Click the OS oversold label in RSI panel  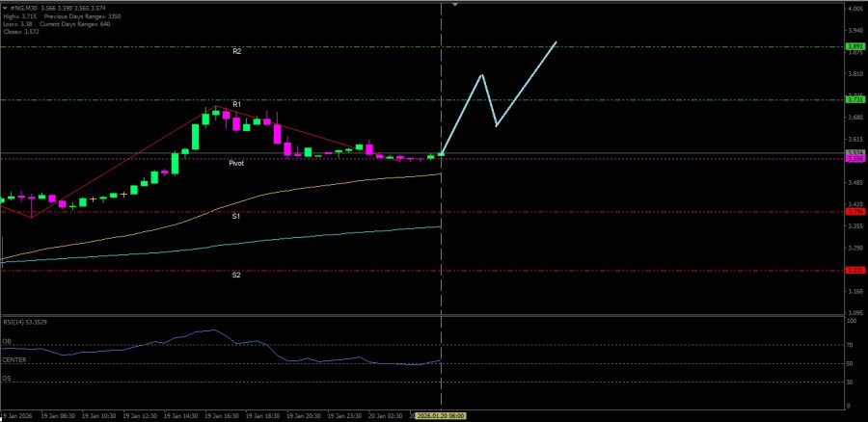pos(7,379)
